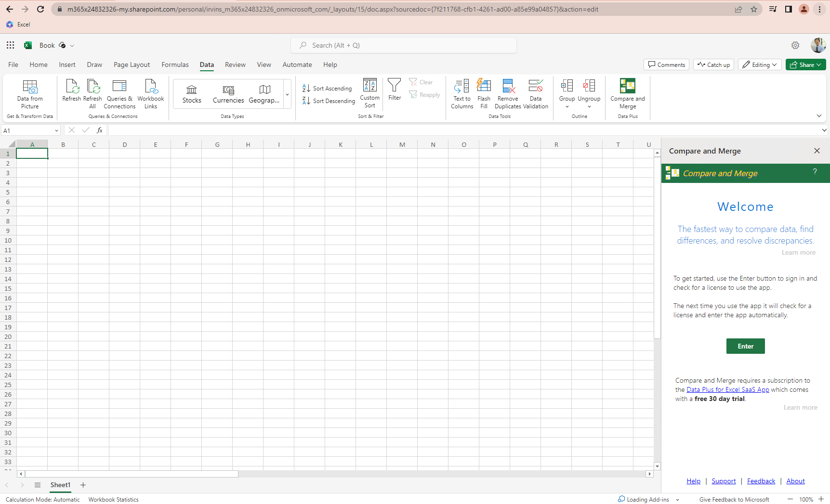
Task: Open Custom Sort dialog
Action: click(x=369, y=93)
